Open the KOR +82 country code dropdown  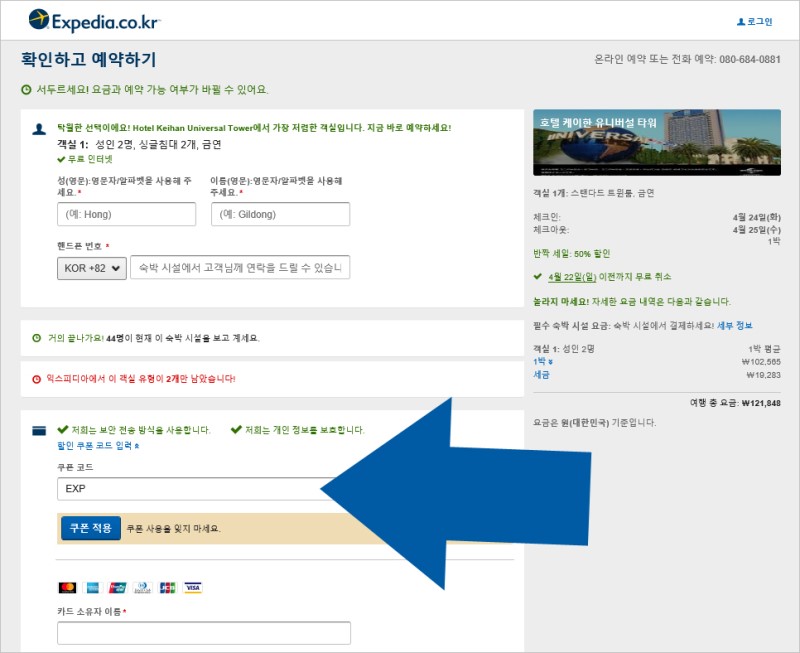(x=92, y=268)
